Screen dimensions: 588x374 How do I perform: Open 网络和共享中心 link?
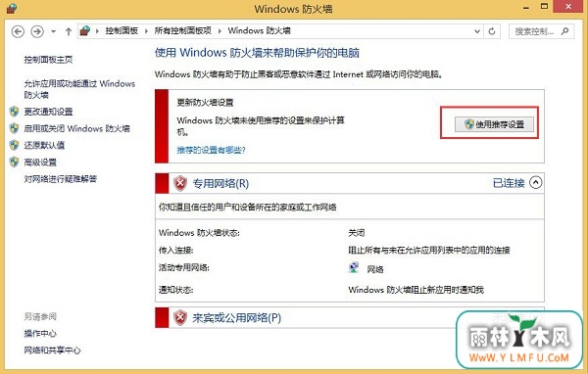[x=52, y=351]
